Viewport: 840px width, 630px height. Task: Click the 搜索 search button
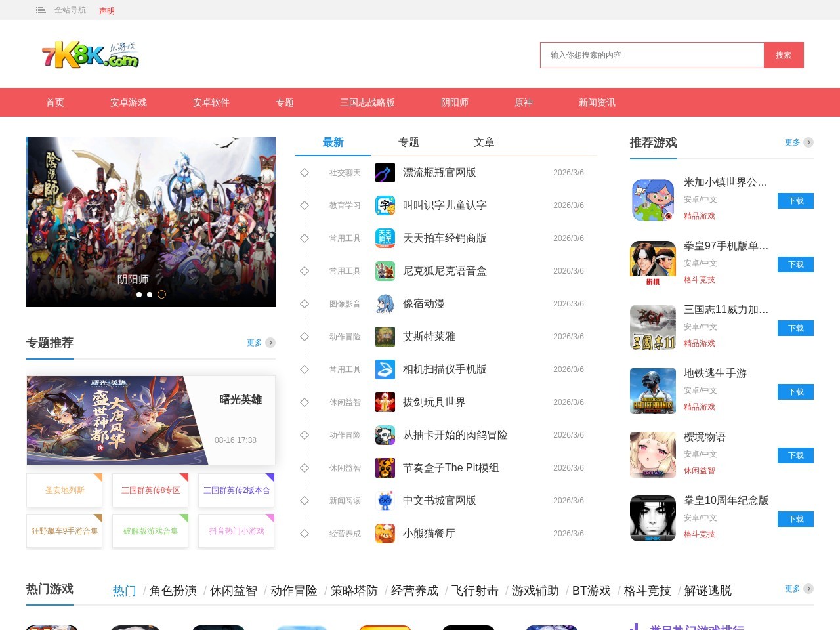[x=783, y=55]
